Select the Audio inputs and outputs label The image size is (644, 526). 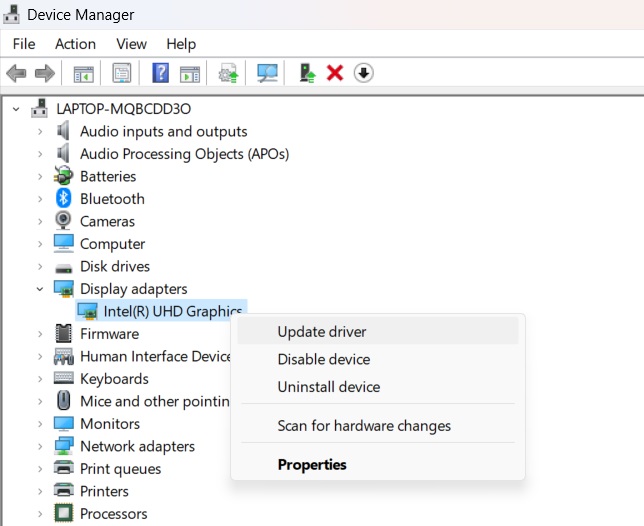(x=164, y=131)
